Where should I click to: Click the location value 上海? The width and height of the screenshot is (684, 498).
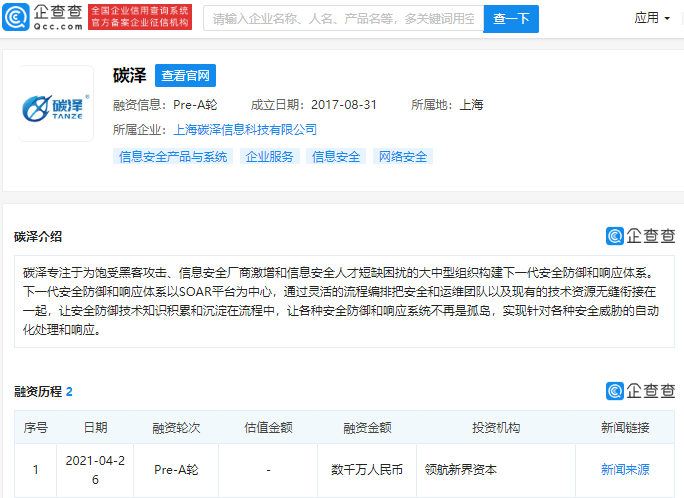tap(471, 105)
